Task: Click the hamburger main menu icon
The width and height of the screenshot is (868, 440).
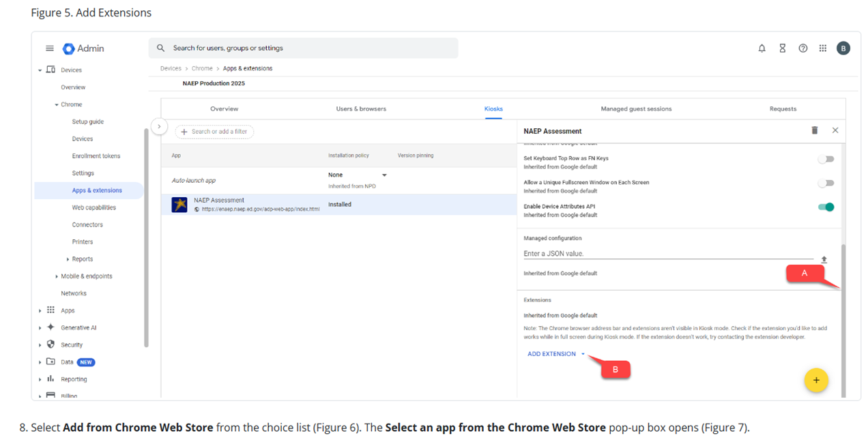Action: (50, 48)
